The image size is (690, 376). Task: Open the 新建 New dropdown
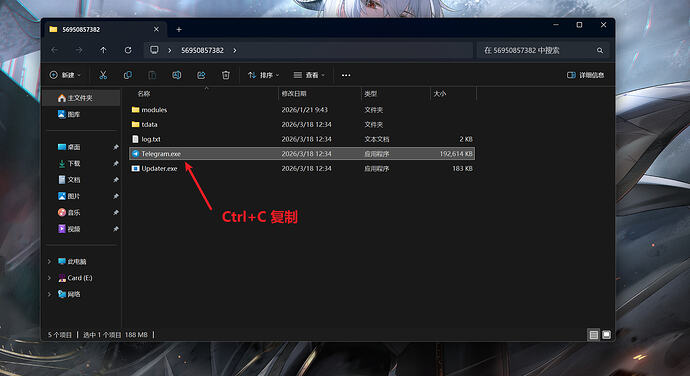[65, 75]
